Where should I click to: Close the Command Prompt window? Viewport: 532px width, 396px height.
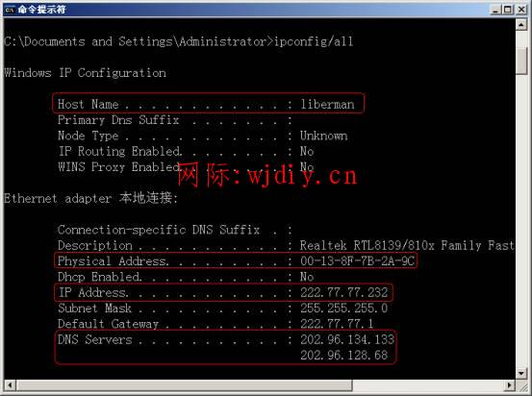pos(521,10)
